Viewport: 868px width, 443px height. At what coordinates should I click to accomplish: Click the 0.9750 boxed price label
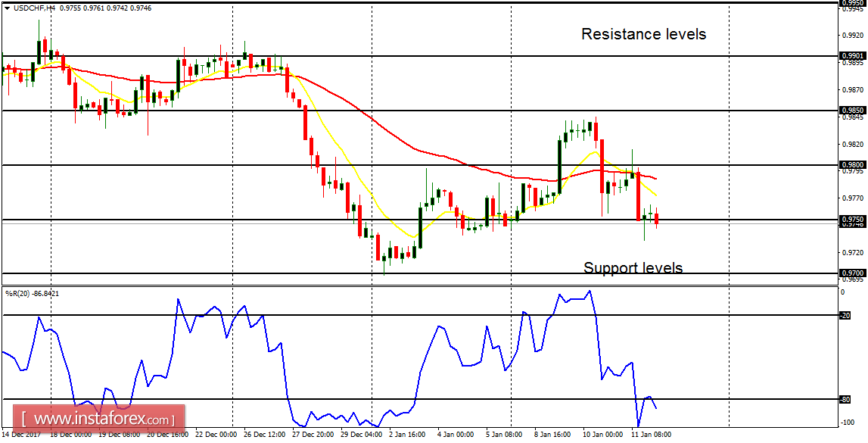(854, 220)
